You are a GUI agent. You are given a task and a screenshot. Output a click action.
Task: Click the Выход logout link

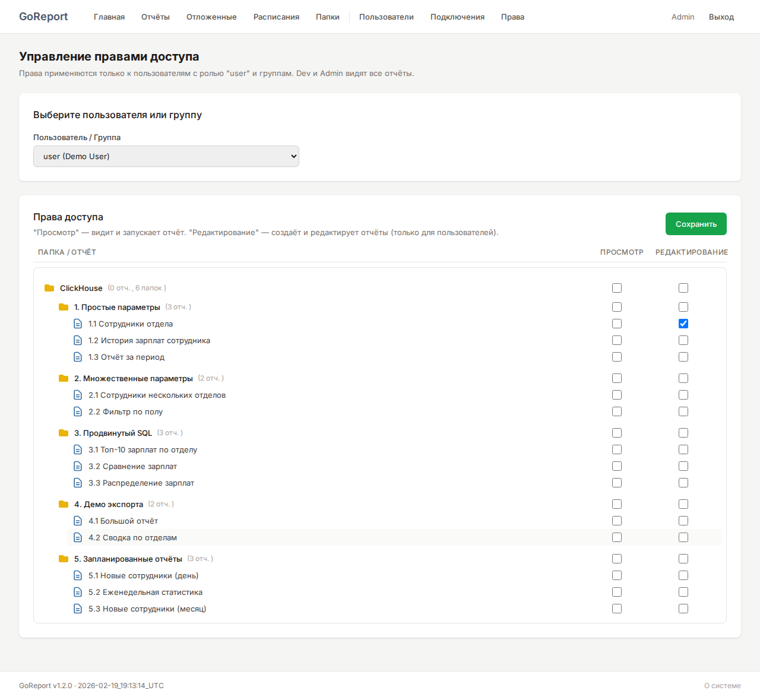pos(721,17)
